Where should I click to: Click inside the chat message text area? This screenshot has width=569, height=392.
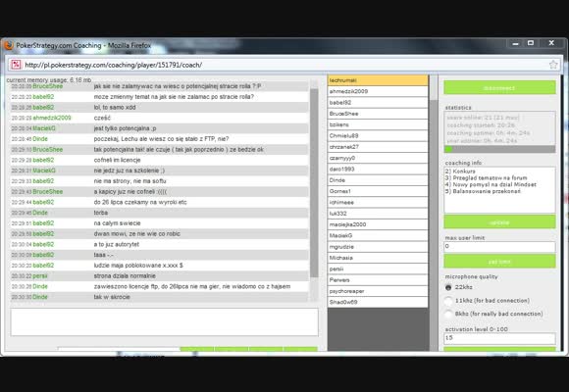(165, 322)
